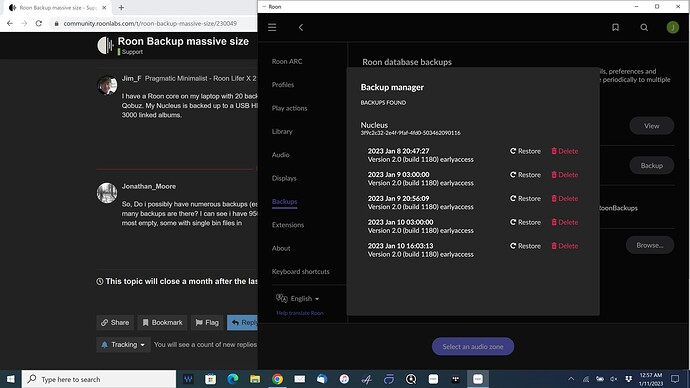
Task: Delete the 2023 Jan 9 03:00:00 backup
Action: coord(565,175)
